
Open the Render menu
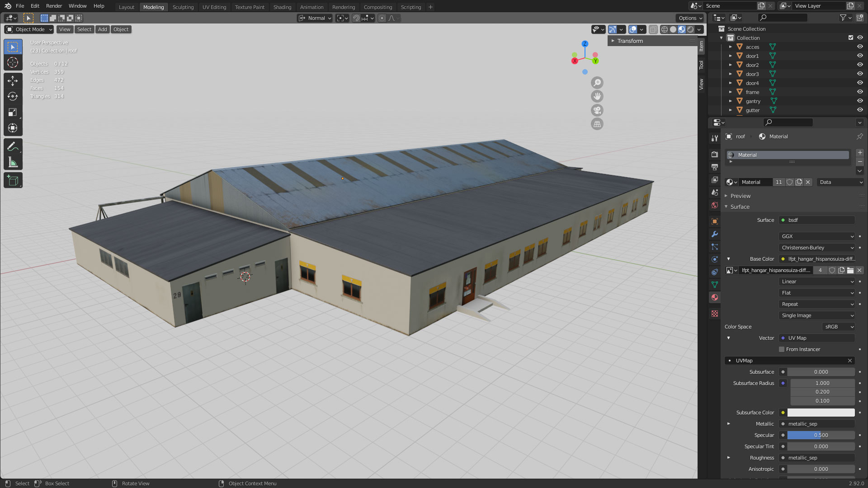click(x=54, y=6)
